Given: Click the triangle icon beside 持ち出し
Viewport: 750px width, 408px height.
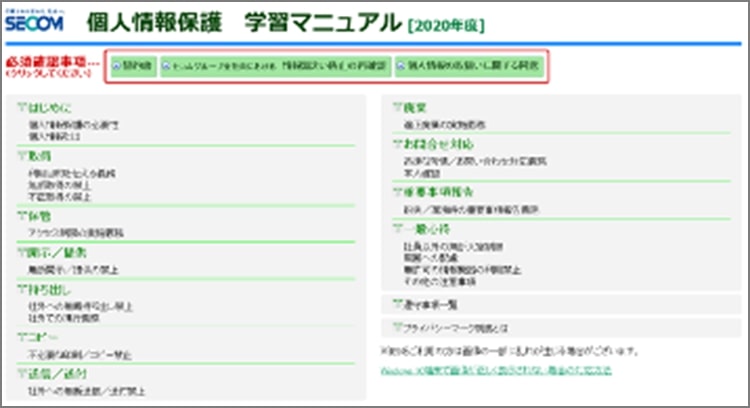Looking at the screenshot, I should point(22,289).
